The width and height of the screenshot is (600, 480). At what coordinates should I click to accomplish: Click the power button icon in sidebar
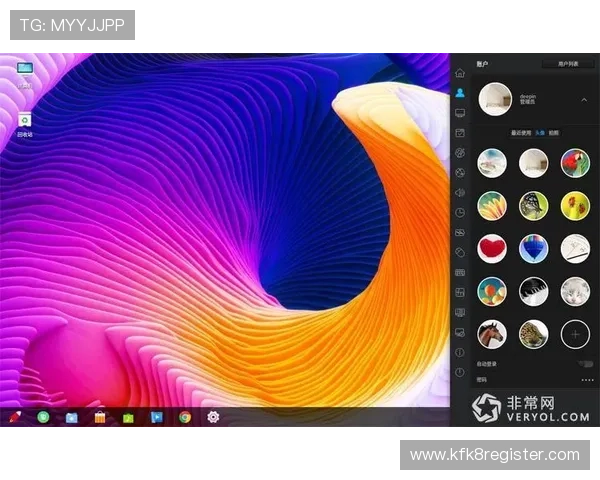460,372
